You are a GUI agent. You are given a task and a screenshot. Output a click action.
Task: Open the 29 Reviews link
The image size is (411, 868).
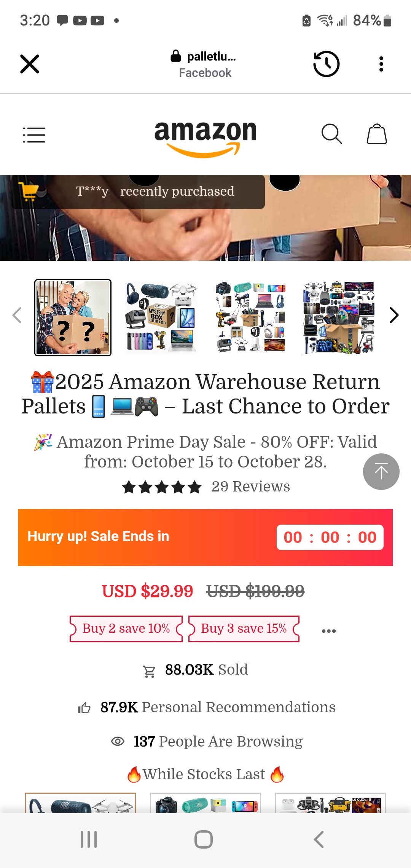pyautogui.click(x=251, y=487)
